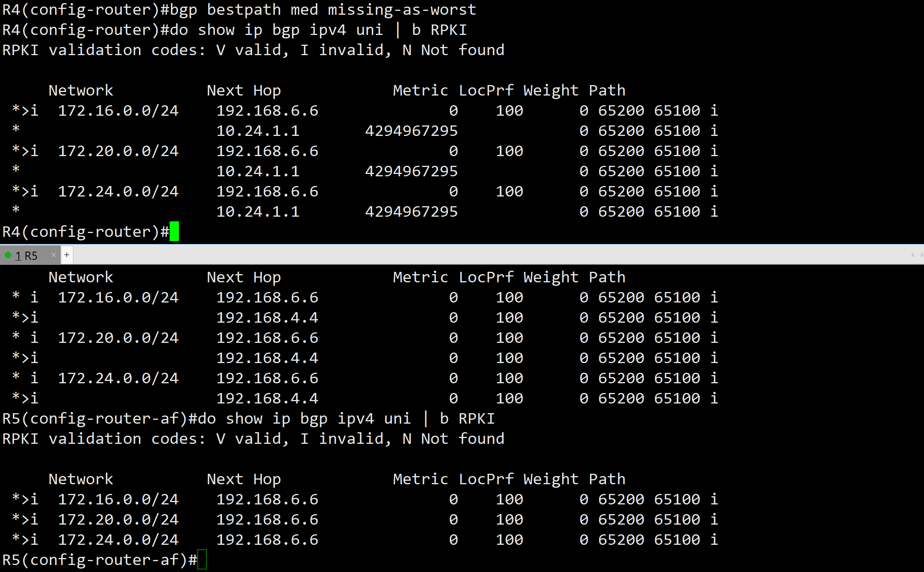Click the solid green cursor at R4 prompt

[x=174, y=231]
